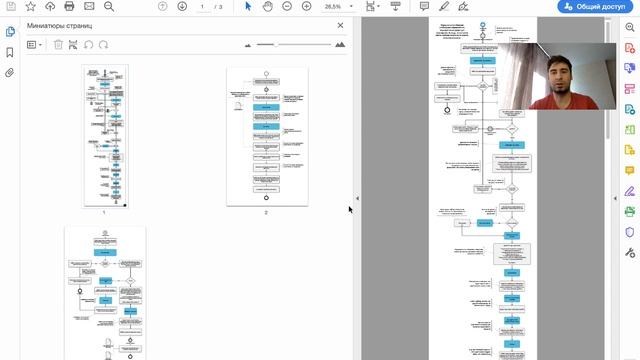640x360 pixels.
Task: Go to next page with down arrow
Action: tap(182, 6)
